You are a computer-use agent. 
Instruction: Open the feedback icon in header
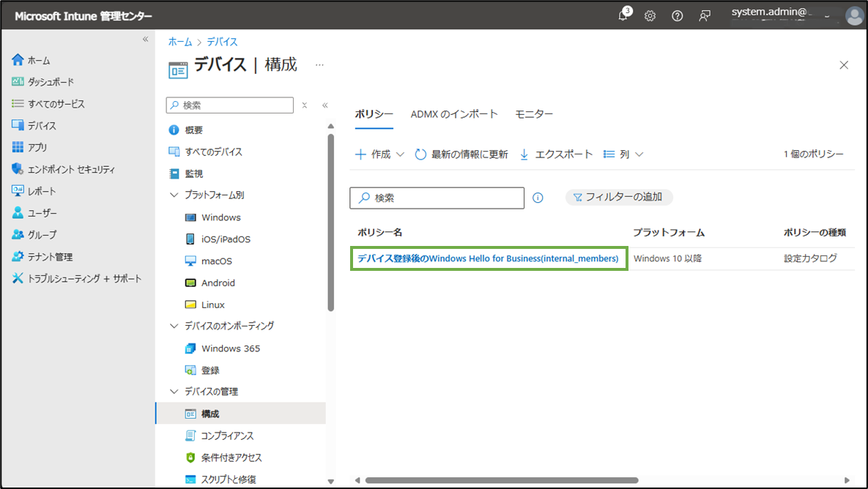tap(704, 16)
